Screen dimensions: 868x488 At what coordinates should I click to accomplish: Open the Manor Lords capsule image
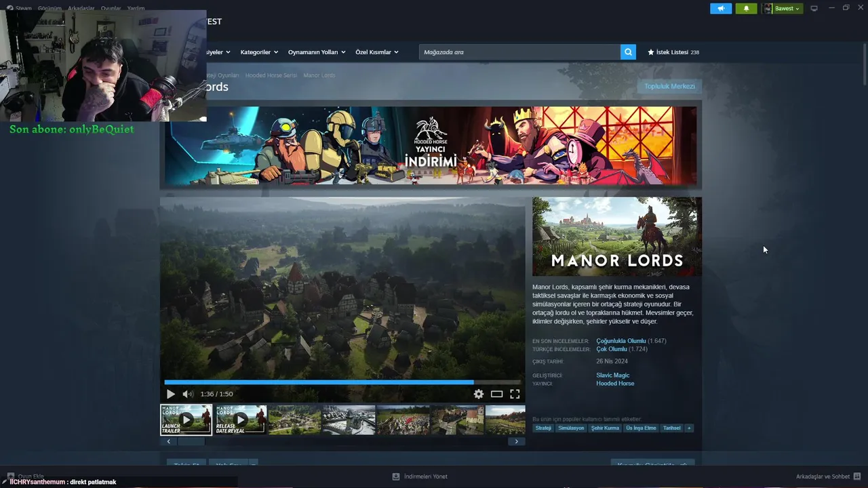[x=617, y=237]
